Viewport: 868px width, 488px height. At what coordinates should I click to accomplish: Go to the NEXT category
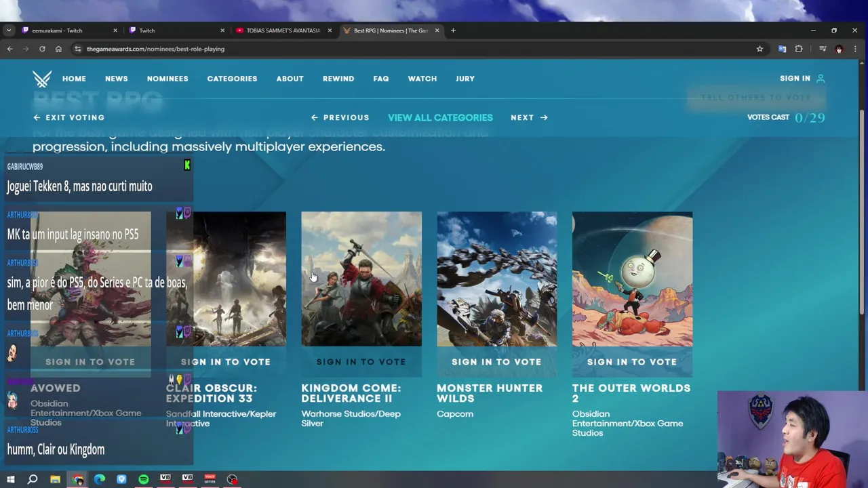click(529, 117)
